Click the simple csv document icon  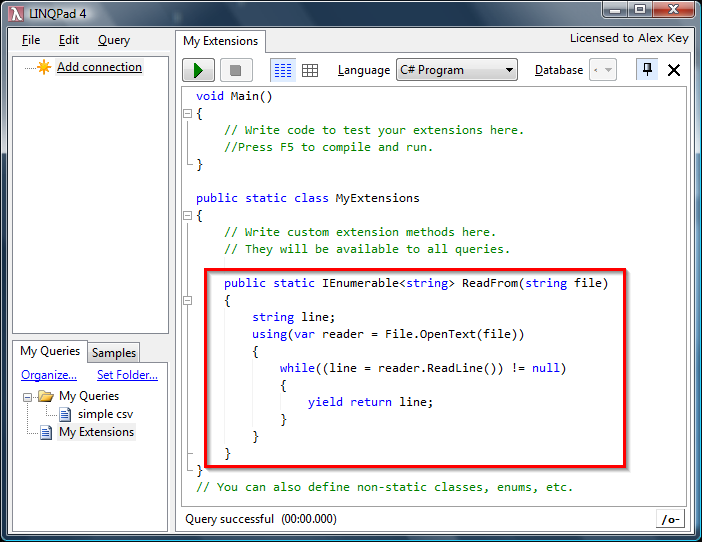(65, 414)
